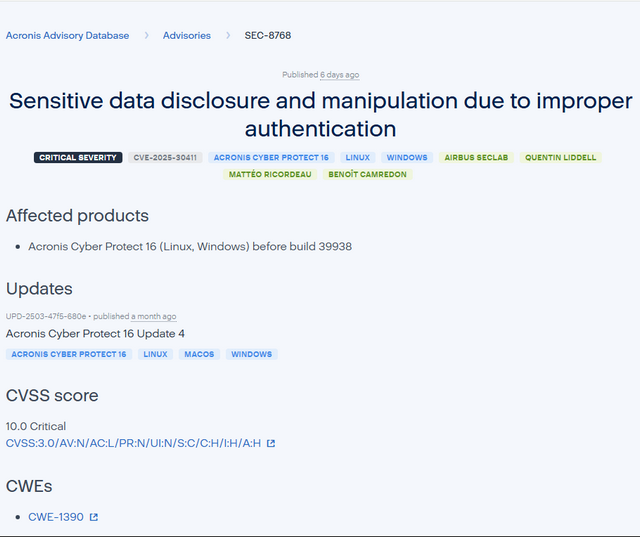Click the chevron after Acronis Advisory Database
640x537 pixels.
tap(147, 36)
